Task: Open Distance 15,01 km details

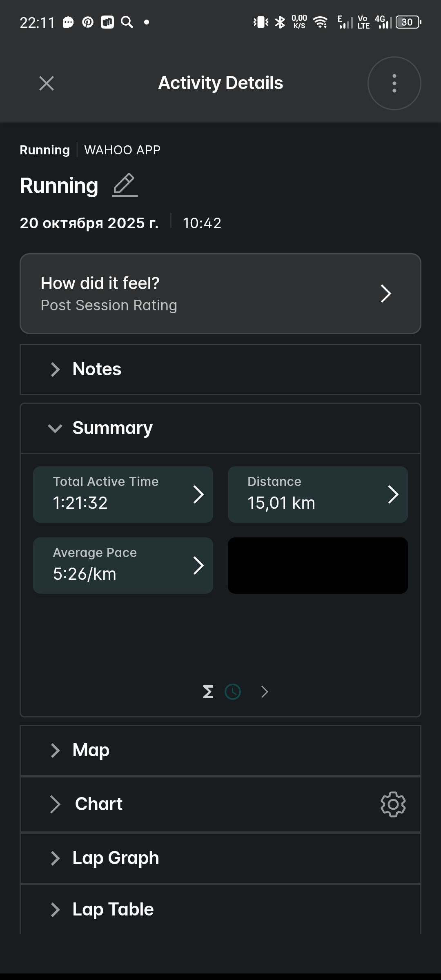Action: coord(318,494)
